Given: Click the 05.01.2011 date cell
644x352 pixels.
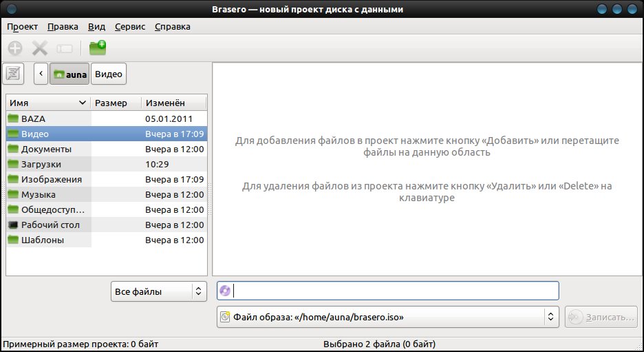Looking at the screenshot, I should click(169, 119).
